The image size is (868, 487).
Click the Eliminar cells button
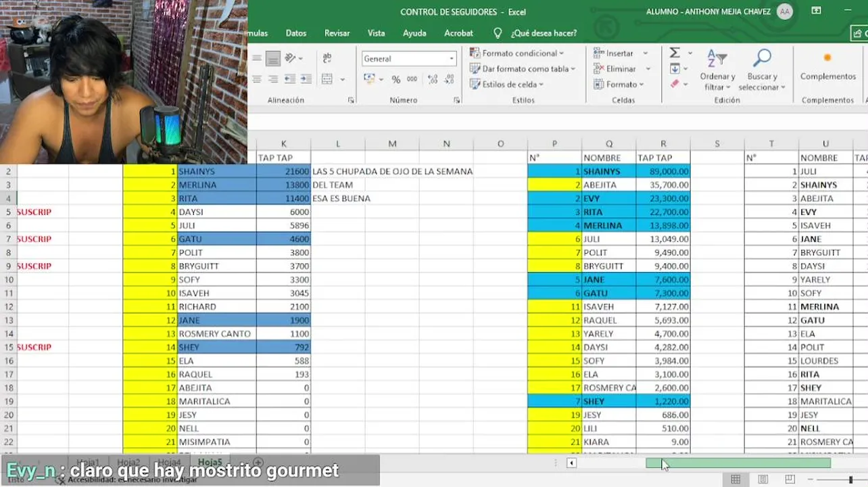[615, 68]
